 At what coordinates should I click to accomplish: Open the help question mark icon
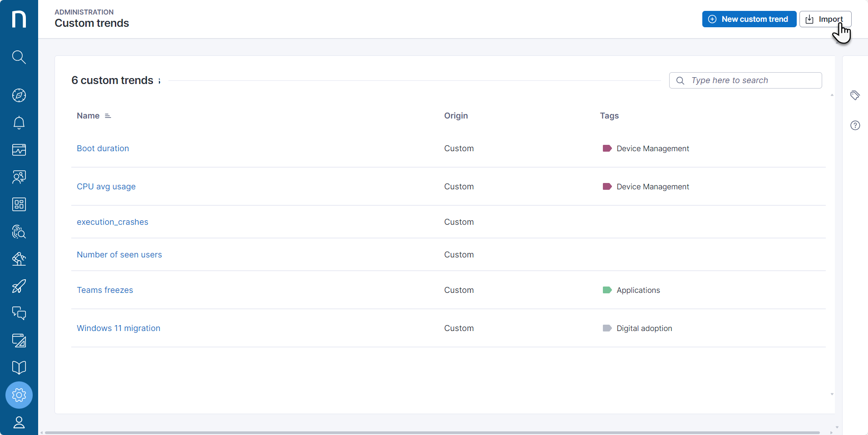coord(855,125)
